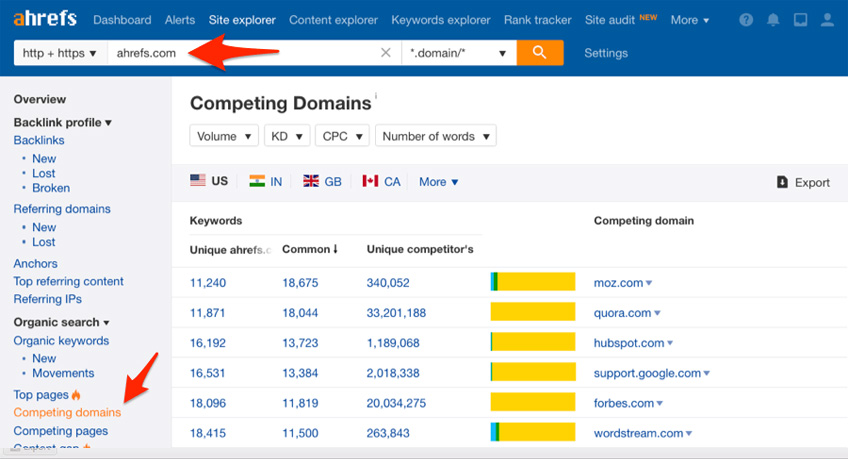The image size is (848, 459).
Task: Open the user account profile icon
Action: click(827, 20)
